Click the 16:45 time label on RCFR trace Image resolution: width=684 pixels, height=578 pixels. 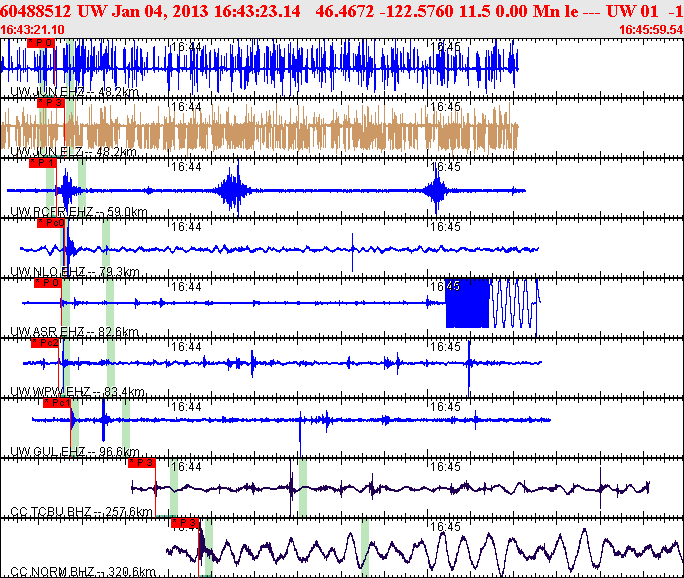pyautogui.click(x=445, y=167)
